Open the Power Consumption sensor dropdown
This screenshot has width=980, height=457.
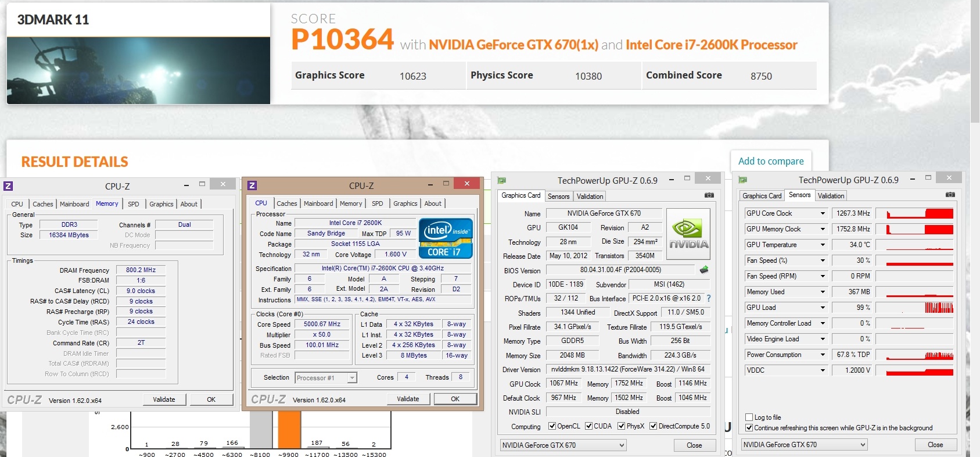pos(823,355)
